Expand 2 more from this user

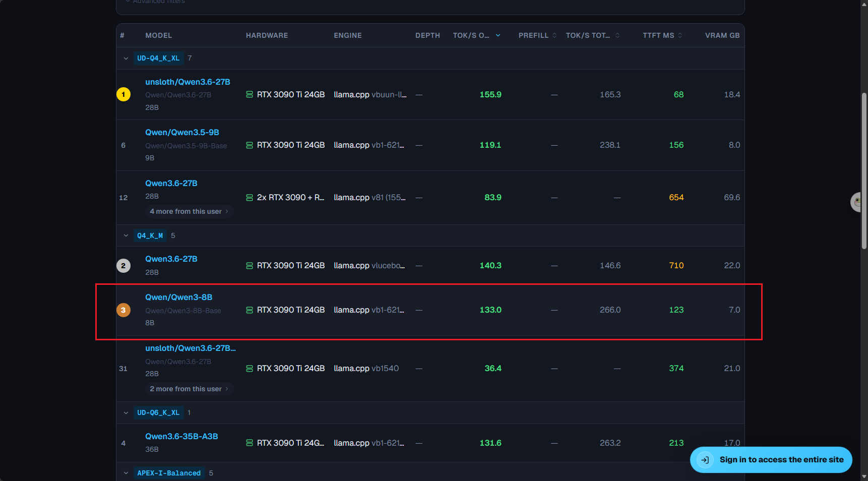point(190,389)
